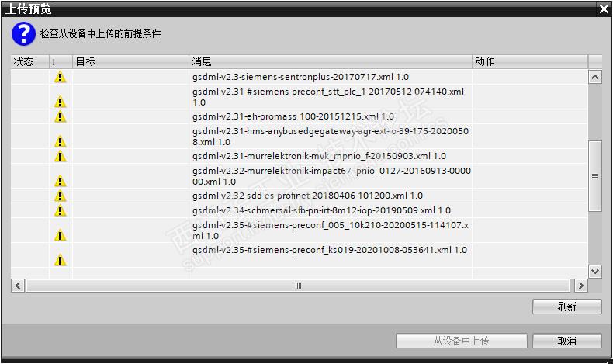Close the 上传预览 dialog
Viewport: 613px width, 364px height.
coord(604,9)
